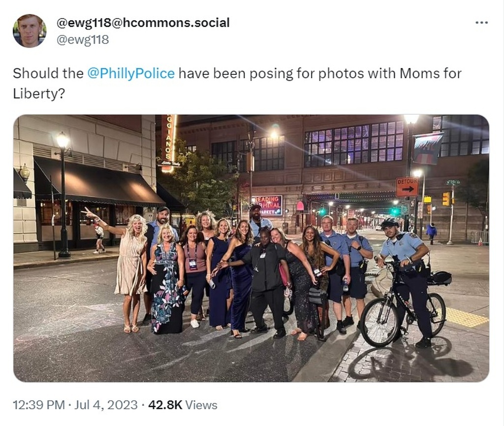The width and height of the screenshot is (504, 426).
Task: Click the bike officer's helmet in photo
Action: 390,222
